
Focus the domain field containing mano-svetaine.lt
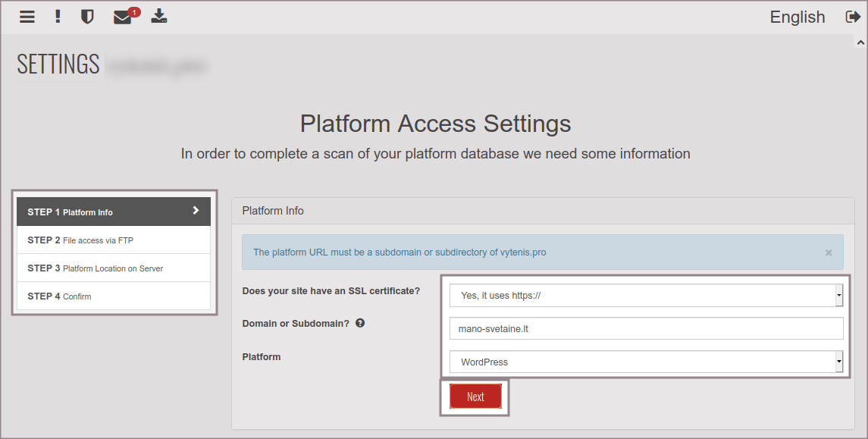click(x=646, y=328)
